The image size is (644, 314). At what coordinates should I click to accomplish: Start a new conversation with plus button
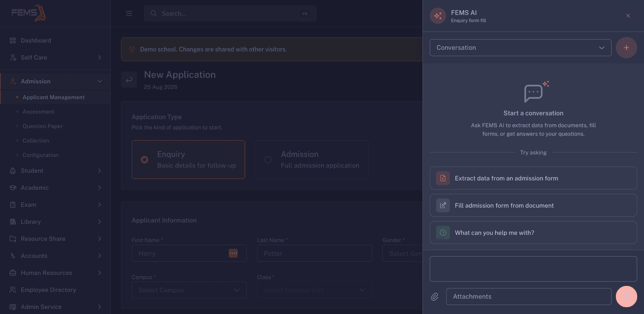[x=627, y=47]
